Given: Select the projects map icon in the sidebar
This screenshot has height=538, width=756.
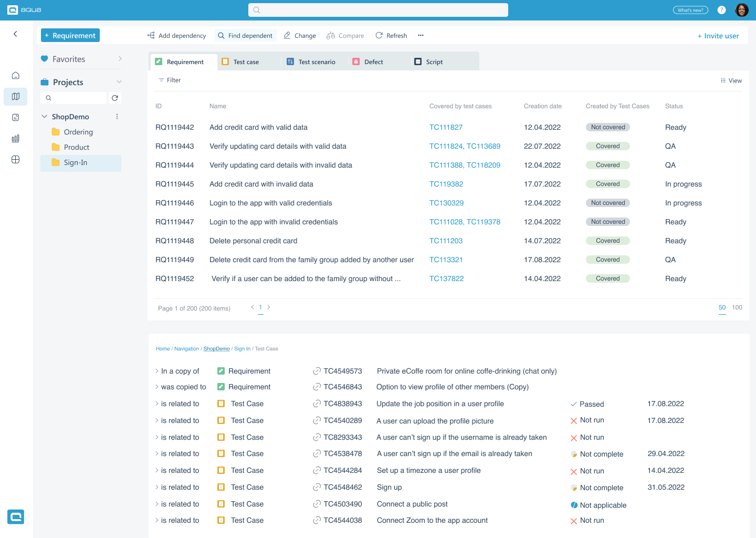Looking at the screenshot, I should click(15, 96).
